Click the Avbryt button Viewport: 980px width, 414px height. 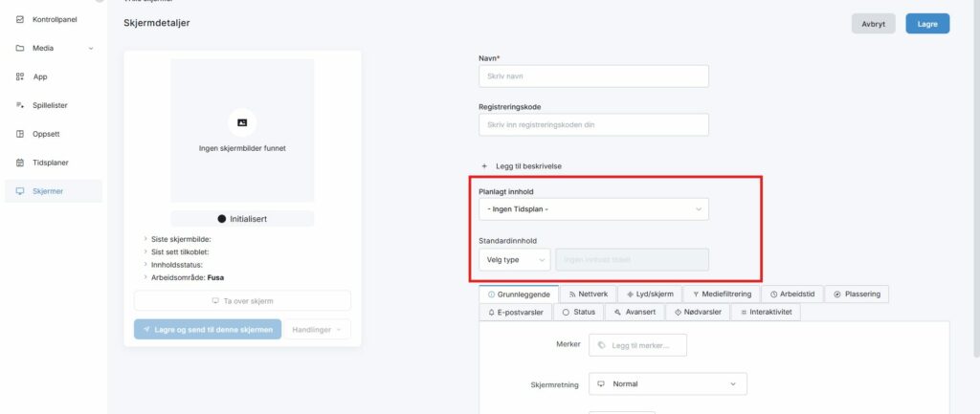point(873,24)
